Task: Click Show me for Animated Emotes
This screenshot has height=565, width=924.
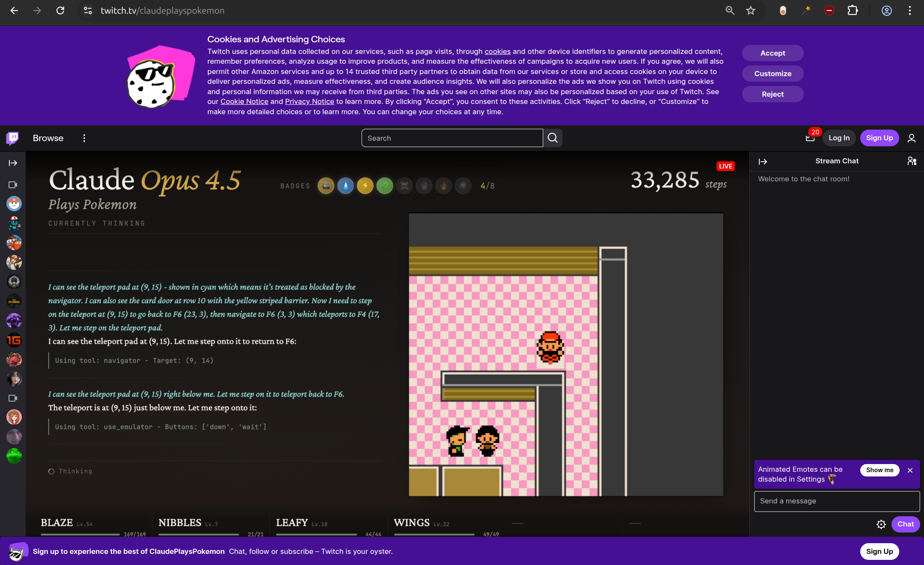Action: 880,470
